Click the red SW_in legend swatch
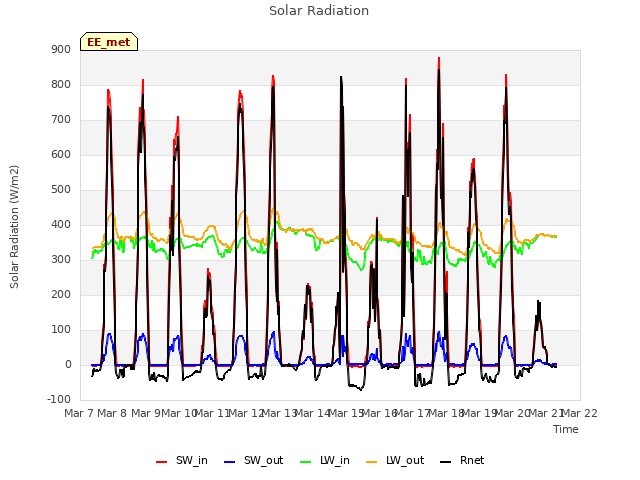640x480 pixels. 162,462
